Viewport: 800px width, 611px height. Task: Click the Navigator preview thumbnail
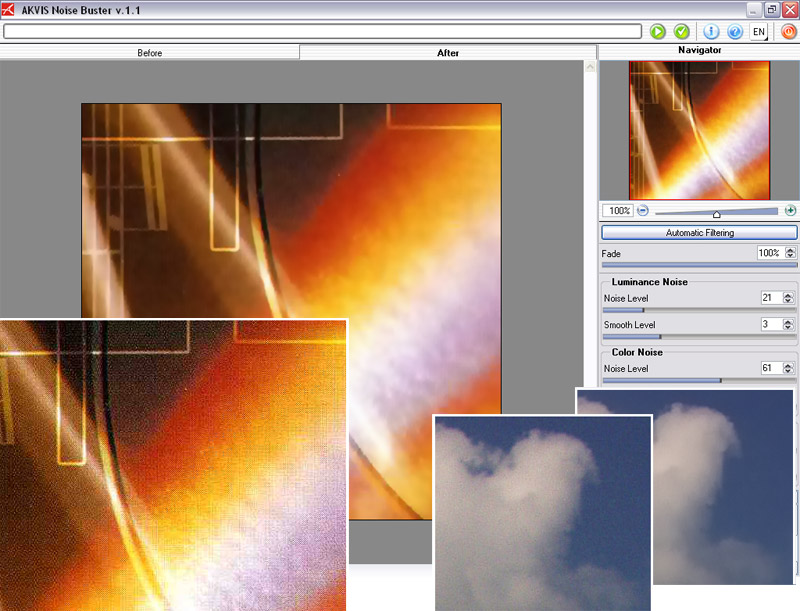(x=699, y=130)
